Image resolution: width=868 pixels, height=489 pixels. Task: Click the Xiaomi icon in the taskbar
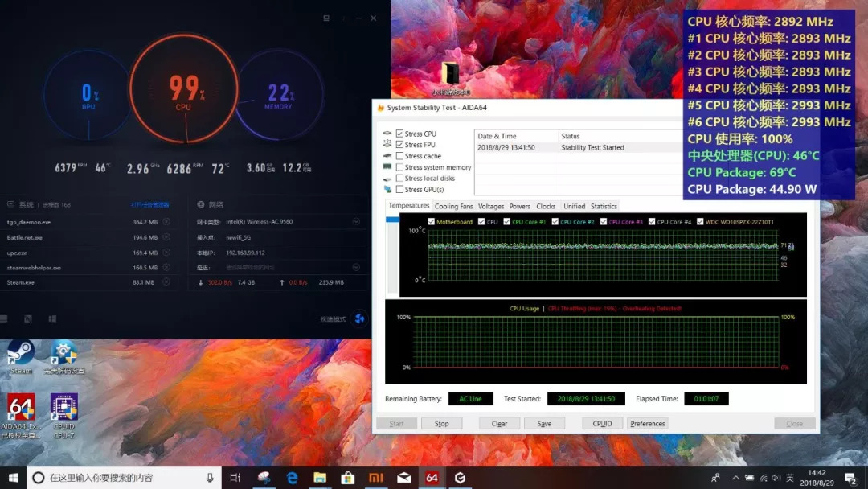click(x=375, y=477)
